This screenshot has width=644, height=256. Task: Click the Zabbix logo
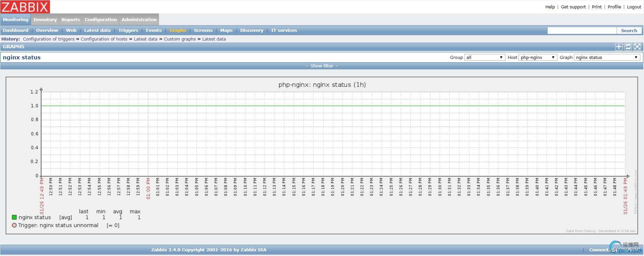[x=25, y=7]
